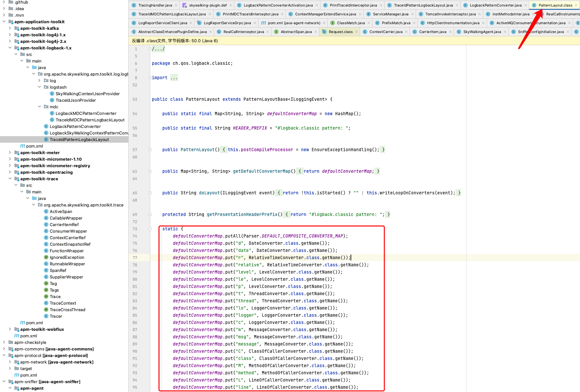Click the ActiveSpan class icon

pos(46,211)
